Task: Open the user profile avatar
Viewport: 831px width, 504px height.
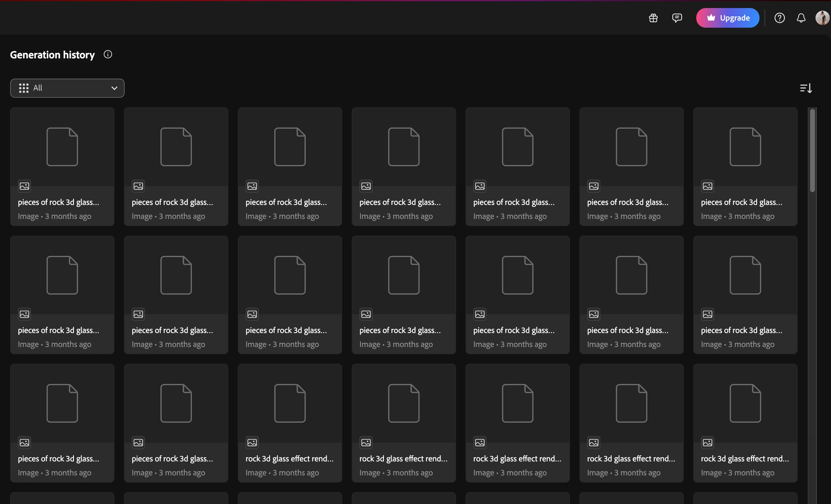Action: pyautogui.click(x=822, y=18)
